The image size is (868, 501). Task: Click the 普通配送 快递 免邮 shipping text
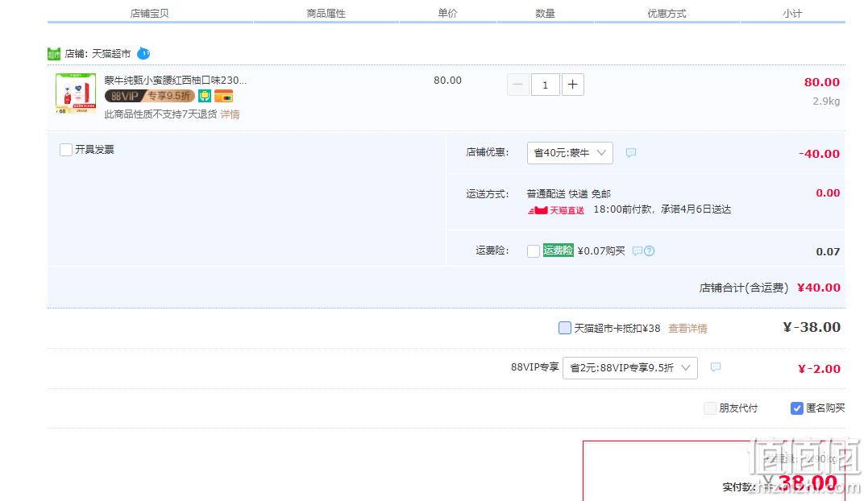tap(568, 194)
